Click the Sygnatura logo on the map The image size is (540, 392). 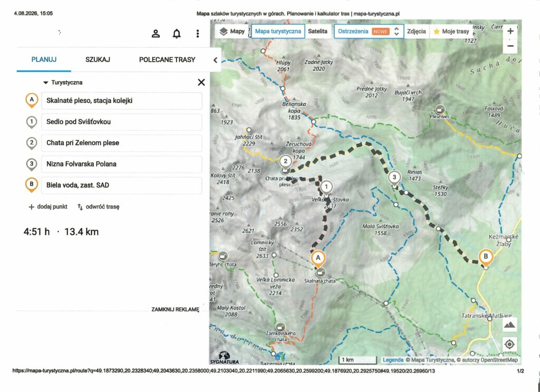[x=224, y=358]
